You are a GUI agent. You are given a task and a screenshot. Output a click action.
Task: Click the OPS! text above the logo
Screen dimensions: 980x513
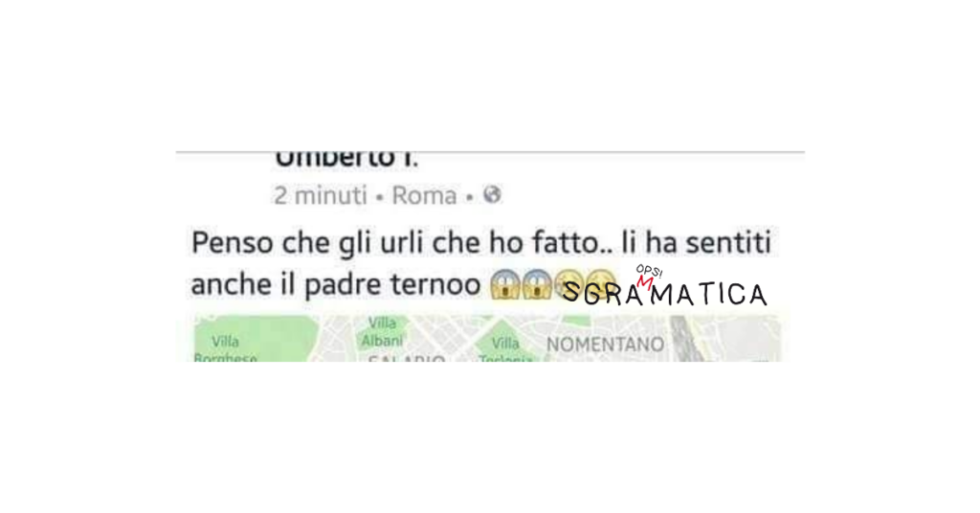pyautogui.click(x=649, y=271)
